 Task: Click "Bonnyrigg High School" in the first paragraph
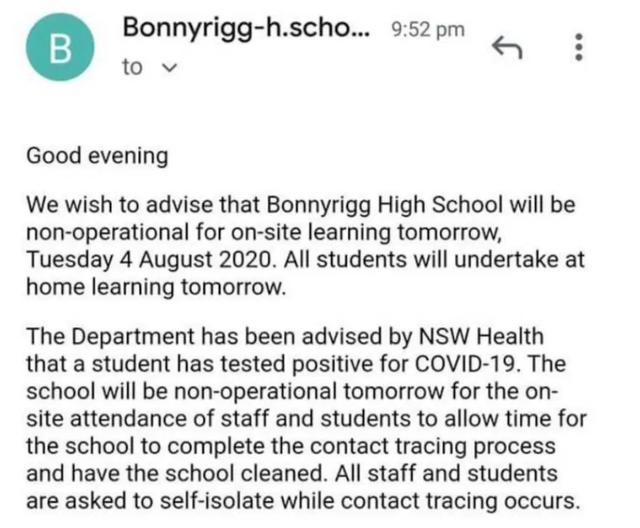(x=385, y=205)
